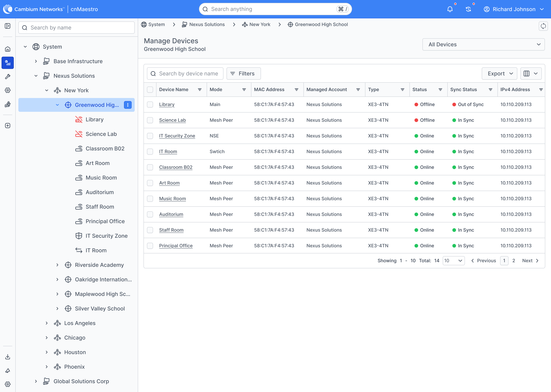Open the wrench tools sidebar icon
This screenshot has height=392, width=551.
point(8,77)
